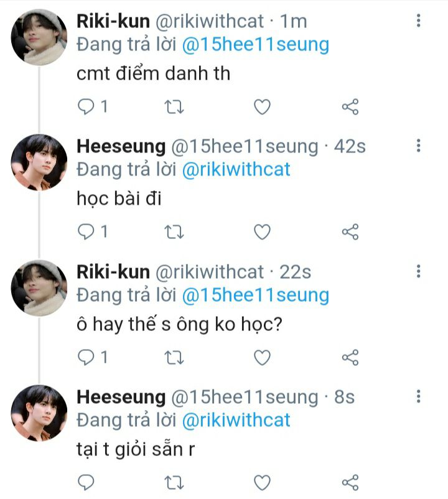
Task: Share the "học bài đi" tweet
Action: click(x=350, y=232)
